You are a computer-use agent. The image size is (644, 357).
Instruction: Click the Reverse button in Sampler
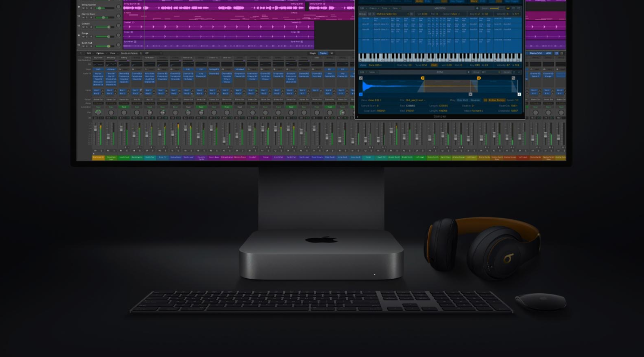click(x=475, y=100)
